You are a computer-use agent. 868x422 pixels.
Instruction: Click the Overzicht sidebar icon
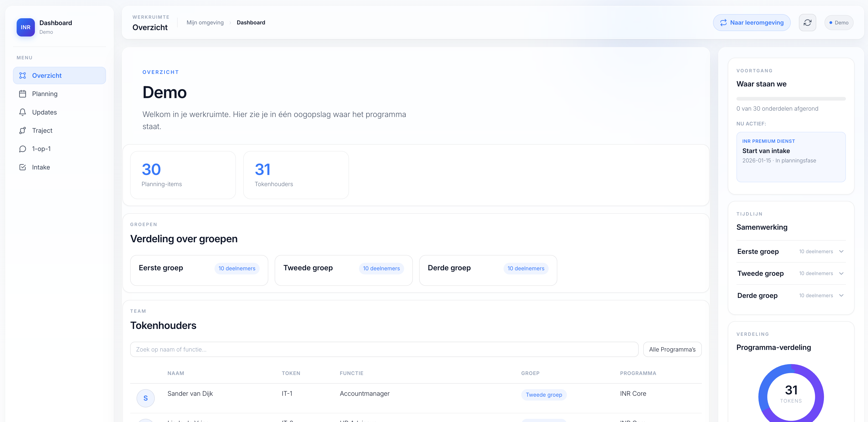point(23,76)
